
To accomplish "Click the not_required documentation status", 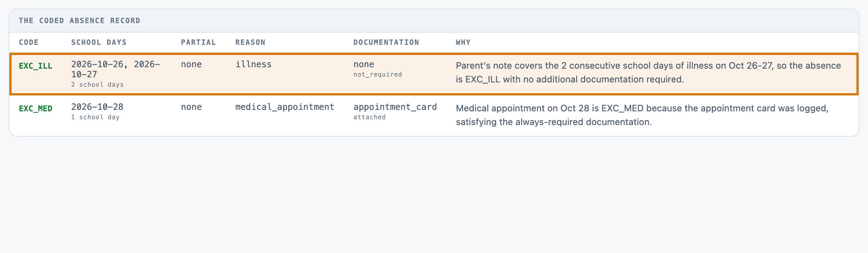I will [378, 74].
